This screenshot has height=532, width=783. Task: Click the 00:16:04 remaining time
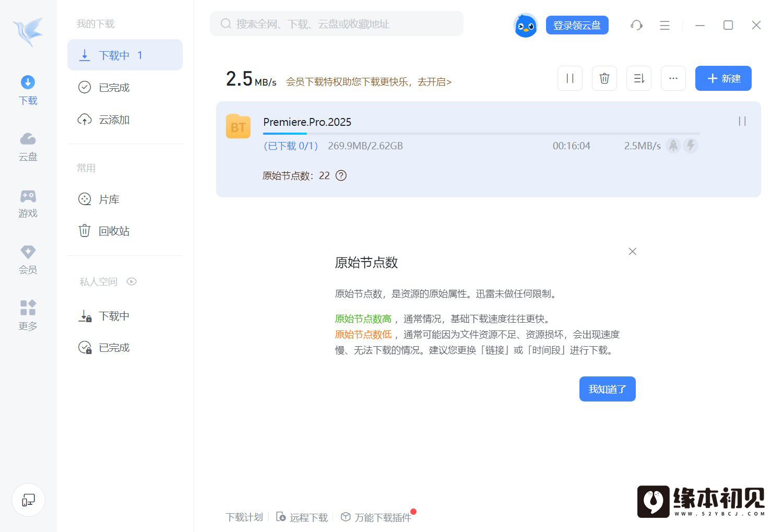(x=572, y=146)
